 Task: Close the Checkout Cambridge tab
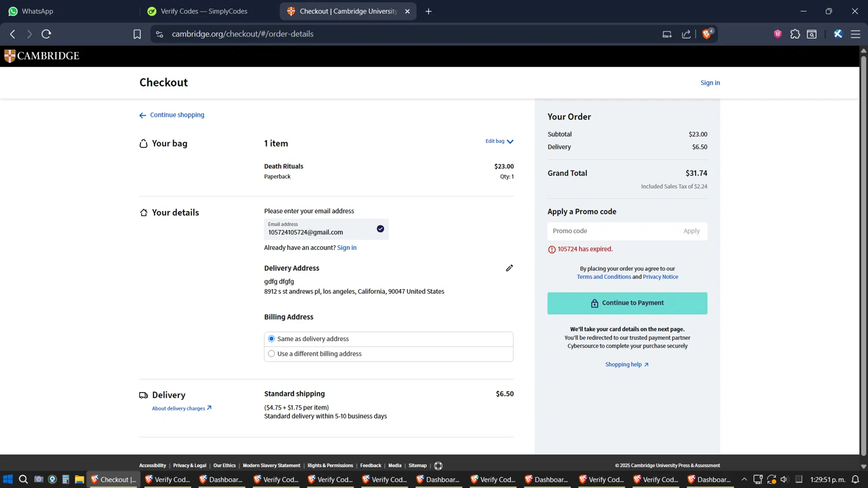pos(407,11)
